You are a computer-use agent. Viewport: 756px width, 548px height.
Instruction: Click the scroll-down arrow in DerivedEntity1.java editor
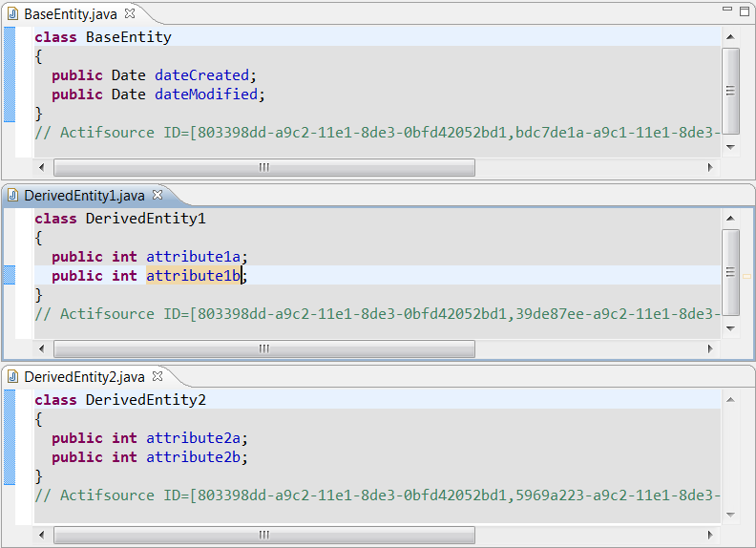pyautogui.click(x=730, y=328)
